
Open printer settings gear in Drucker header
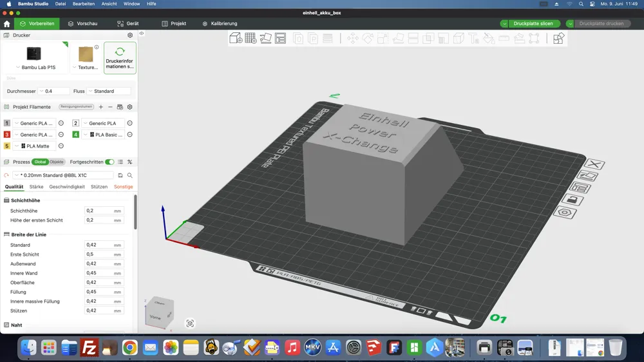coord(130,35)
